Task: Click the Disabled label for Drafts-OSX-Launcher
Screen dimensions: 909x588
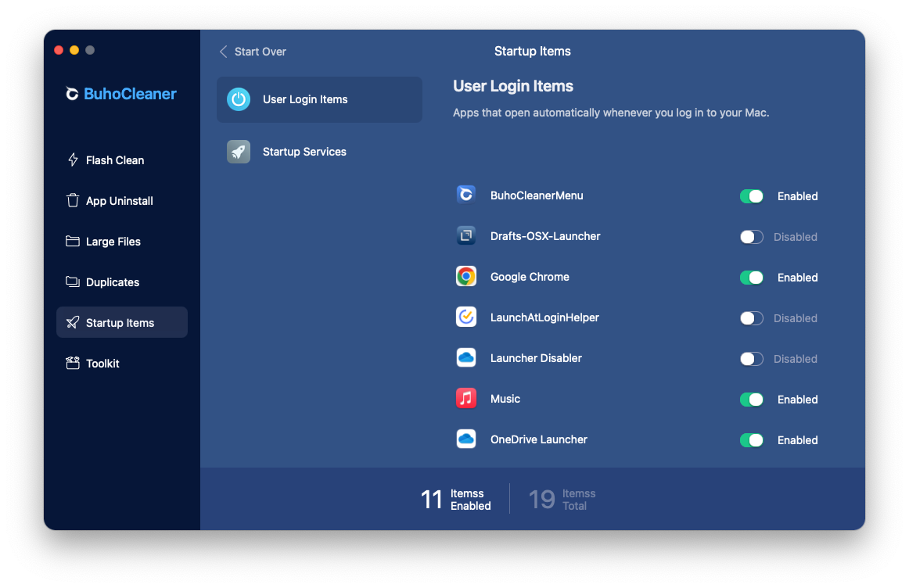Action: coord(796,237)
